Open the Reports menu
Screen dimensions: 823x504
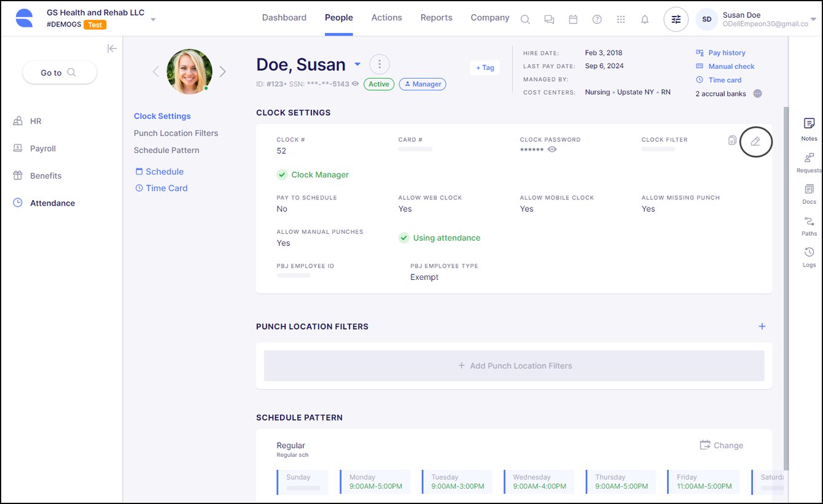436,18
